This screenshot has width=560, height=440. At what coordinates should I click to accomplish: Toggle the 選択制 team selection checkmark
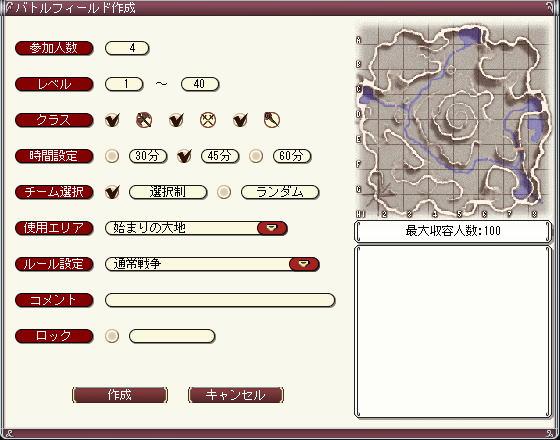112,192
